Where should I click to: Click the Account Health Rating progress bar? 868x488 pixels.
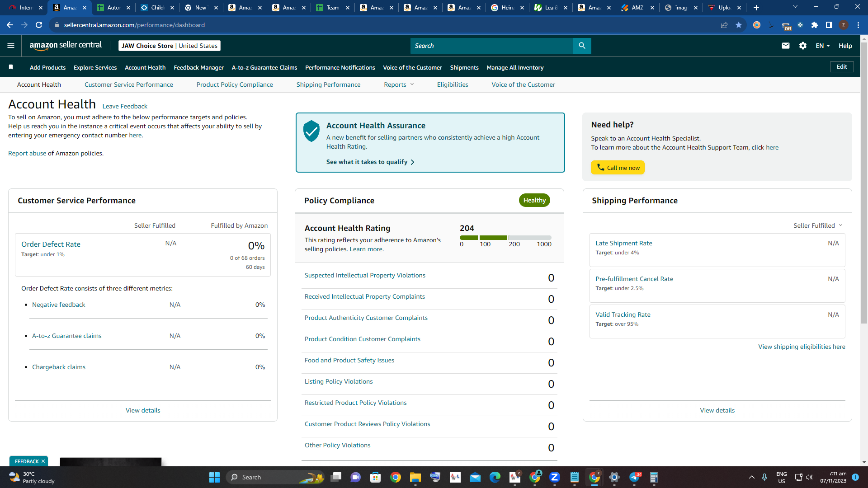[x=505, y=238]
